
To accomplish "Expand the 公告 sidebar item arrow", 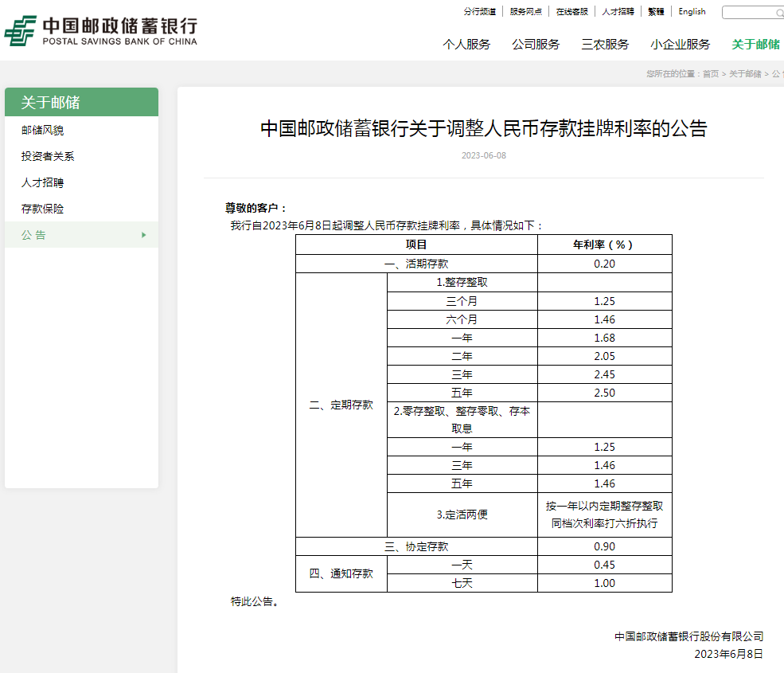I will pos(144,235).
